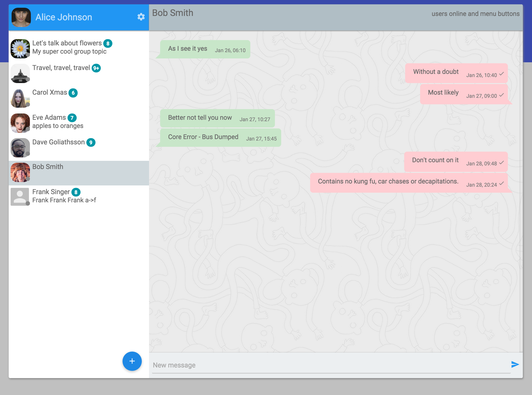
Task: Focus the New message input field
Action: pos(331,365)
